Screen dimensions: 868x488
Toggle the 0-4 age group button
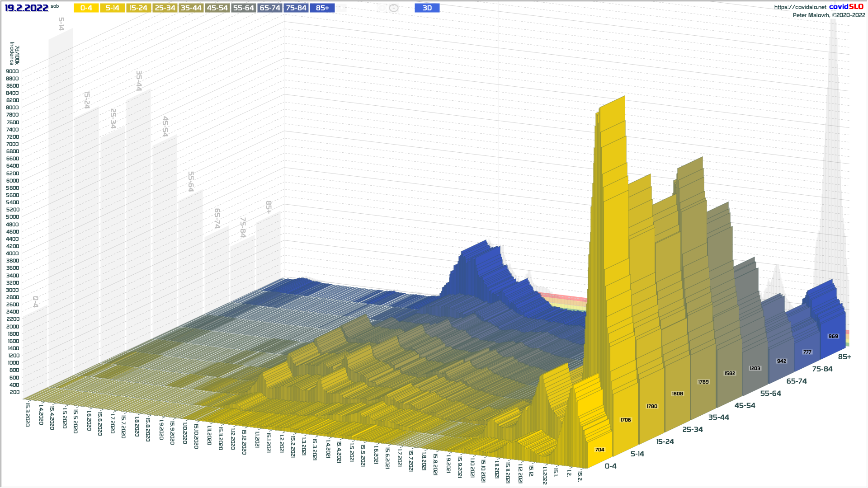[x=86, y=8]
